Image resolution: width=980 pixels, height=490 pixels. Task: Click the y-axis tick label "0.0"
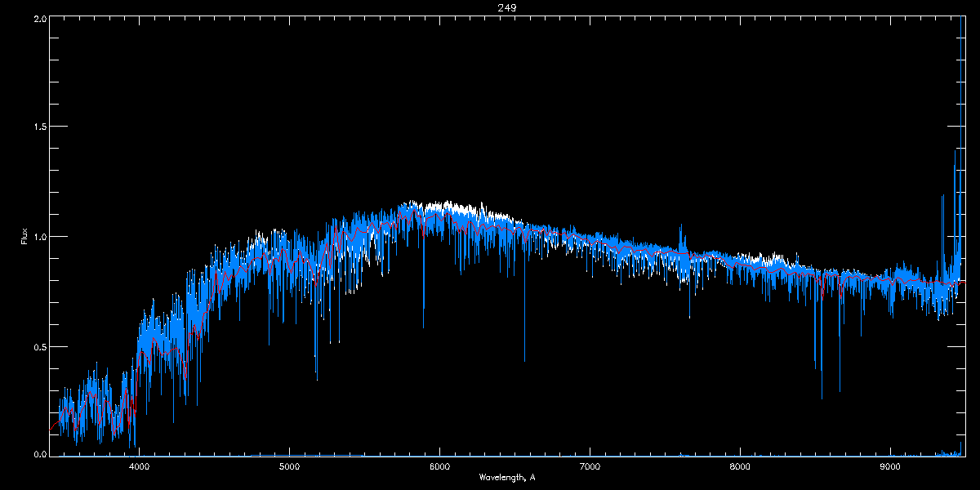click(x=38, y=452)
